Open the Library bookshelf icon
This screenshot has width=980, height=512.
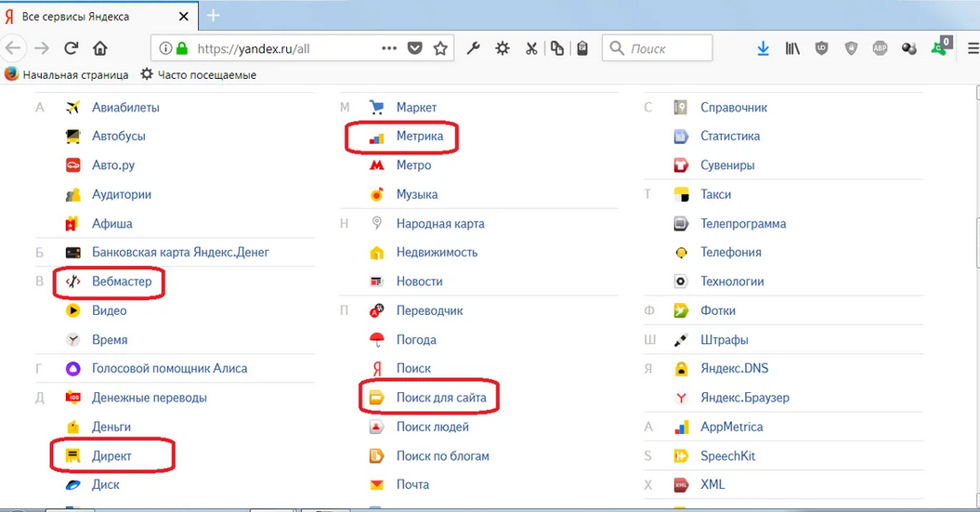tap(792, 48)
